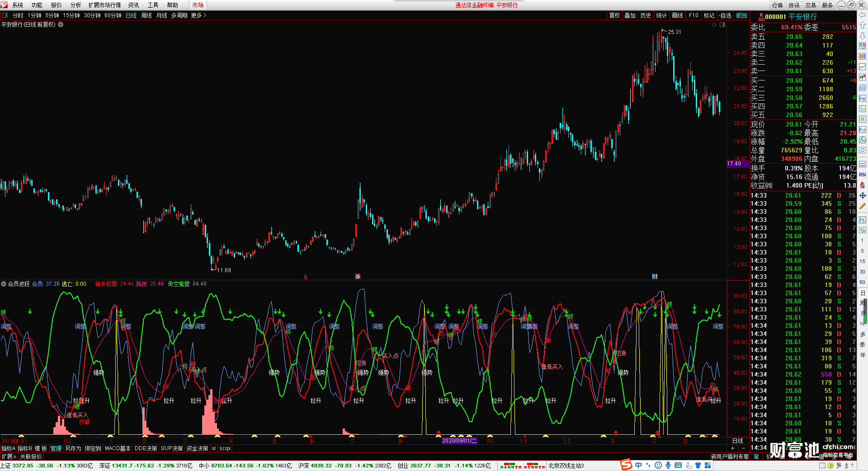Open the Sogou soft keyboard icon
The image size is (868, 471).
pos(678,465)
